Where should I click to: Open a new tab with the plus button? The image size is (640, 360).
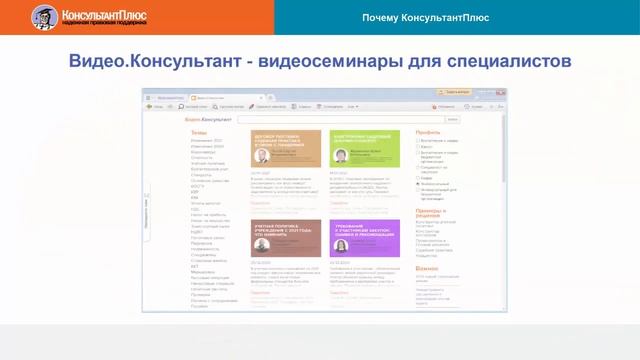point(270,98)
